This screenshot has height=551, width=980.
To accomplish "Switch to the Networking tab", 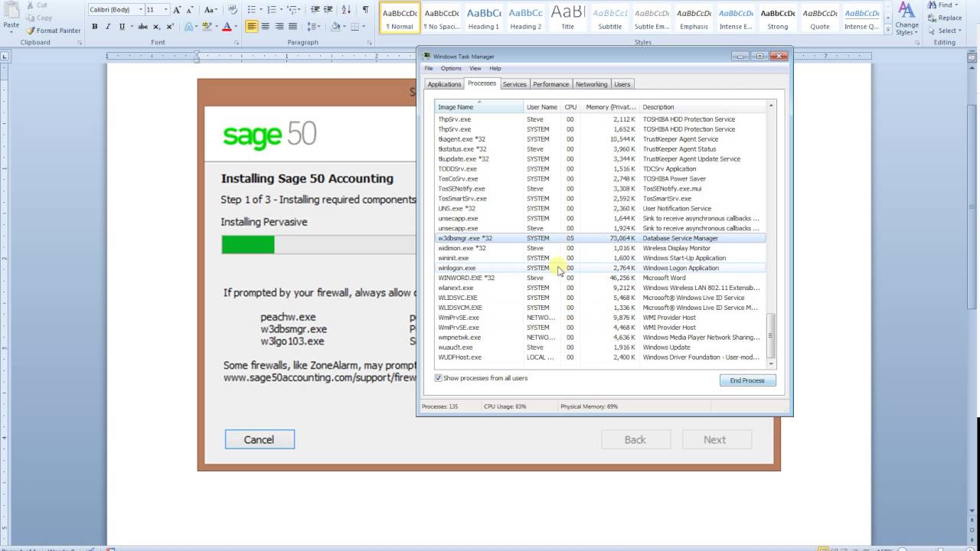I will point(591,84).
